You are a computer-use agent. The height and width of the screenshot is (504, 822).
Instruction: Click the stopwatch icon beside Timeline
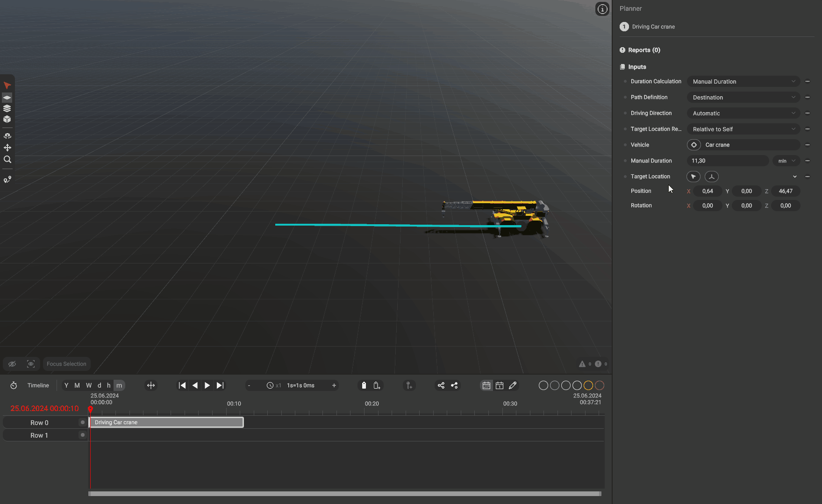pyautogui.click(x=14, y=385)
